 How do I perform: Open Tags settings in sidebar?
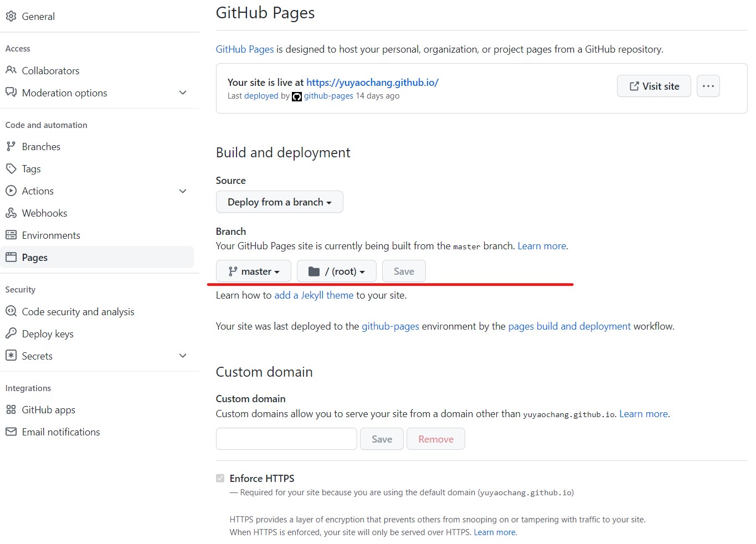click(97, 168)
